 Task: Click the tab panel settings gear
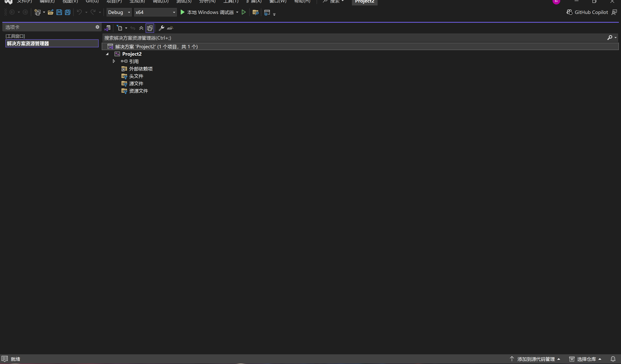tap(97, 27)
